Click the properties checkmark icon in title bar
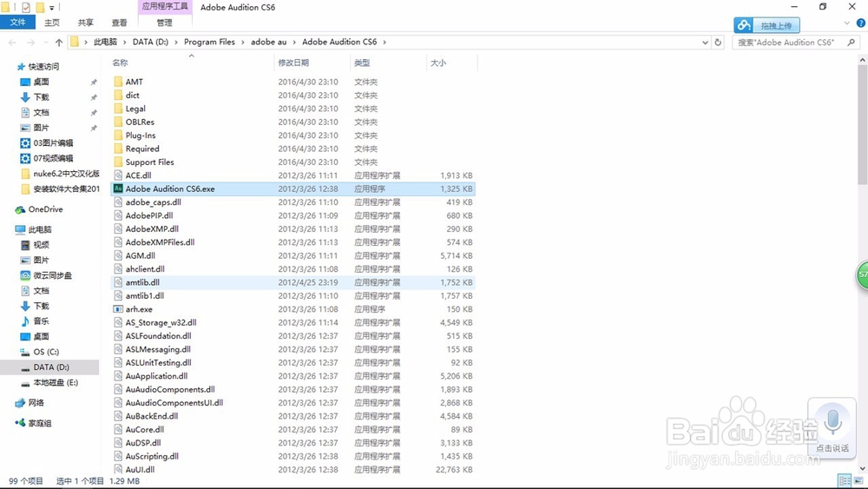The height and width of the screenshot is (489, 868). coord(25,7)
